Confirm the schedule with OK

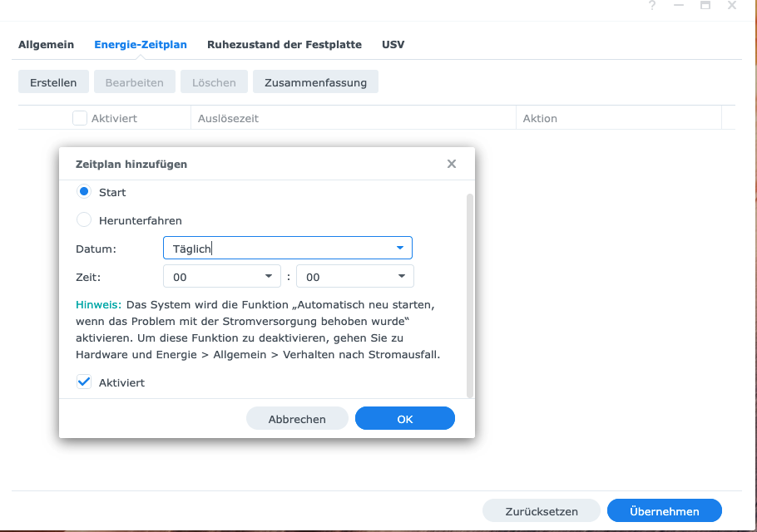[404, 419]
